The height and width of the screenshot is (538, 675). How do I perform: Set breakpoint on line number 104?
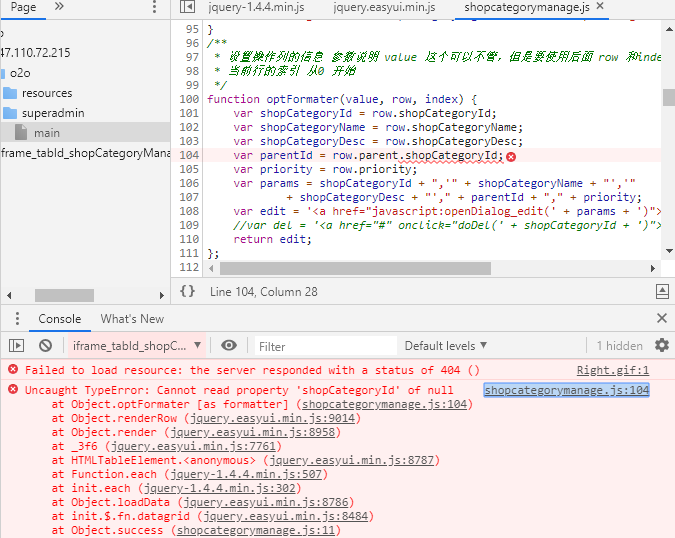pyautogui.click(x=189, y=155)
